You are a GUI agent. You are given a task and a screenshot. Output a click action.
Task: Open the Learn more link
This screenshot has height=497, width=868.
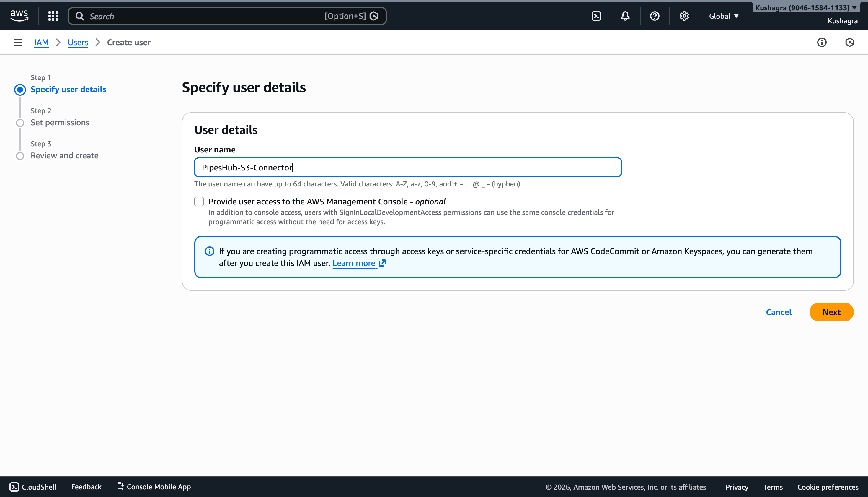(354, 263)
